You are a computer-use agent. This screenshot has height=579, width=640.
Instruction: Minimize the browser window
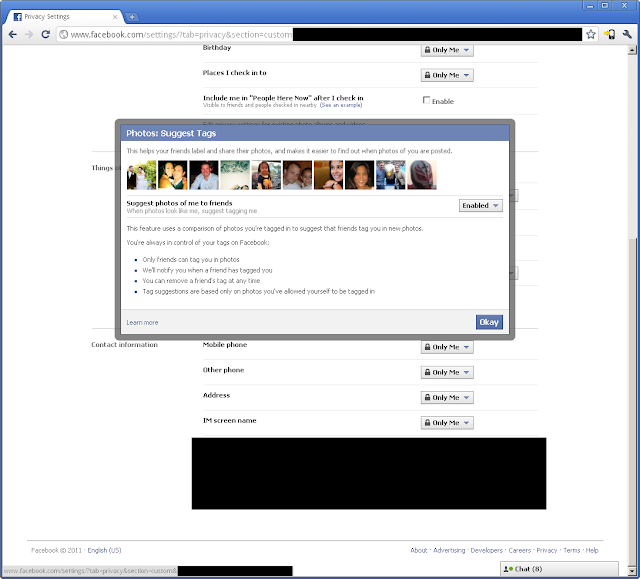(x=590, y=5)
